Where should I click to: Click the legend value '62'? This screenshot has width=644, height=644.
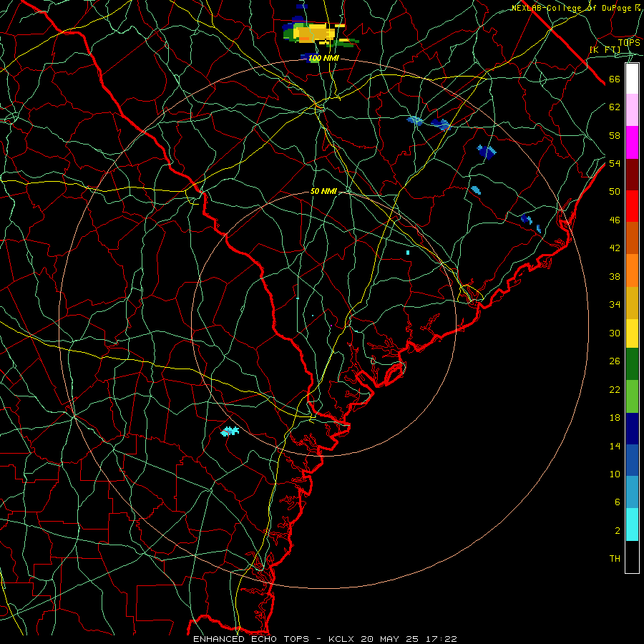[x=615, y=107]
